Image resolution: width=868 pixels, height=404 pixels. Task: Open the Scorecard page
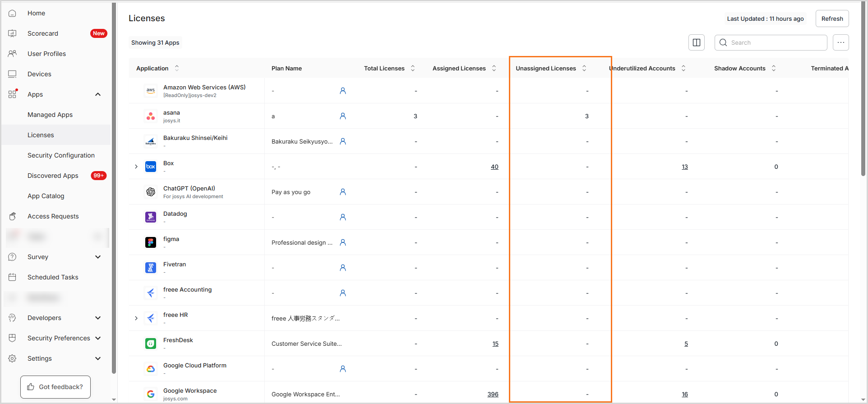[43, 33]
